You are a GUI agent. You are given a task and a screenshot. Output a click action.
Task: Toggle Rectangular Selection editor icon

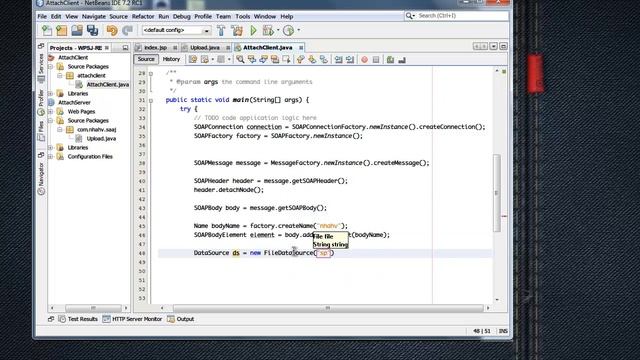pyautogui.click(x=286, y=60)
